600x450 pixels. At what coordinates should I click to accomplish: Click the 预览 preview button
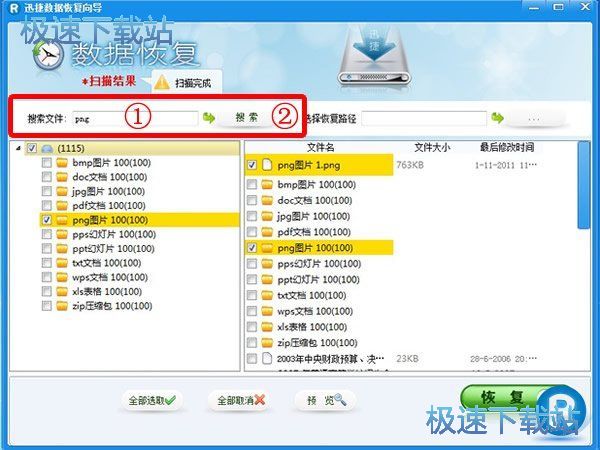click(x=326, y=400)
